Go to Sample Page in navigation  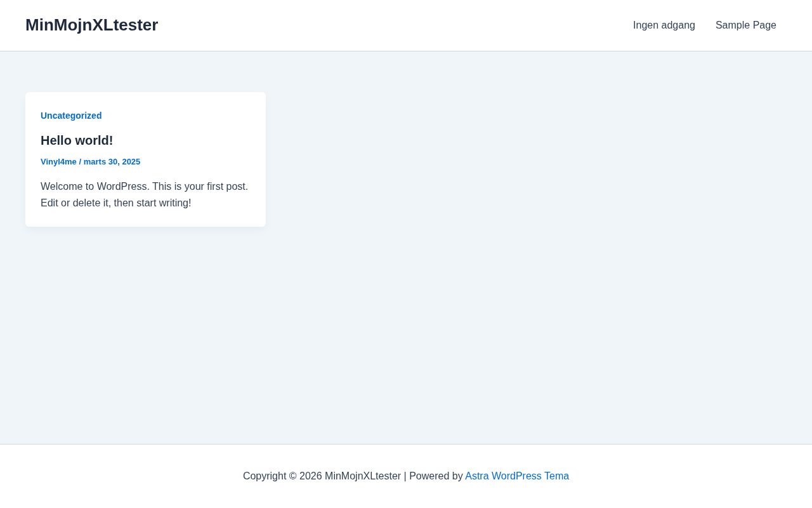pyautogui.click(x=745, y=25)
